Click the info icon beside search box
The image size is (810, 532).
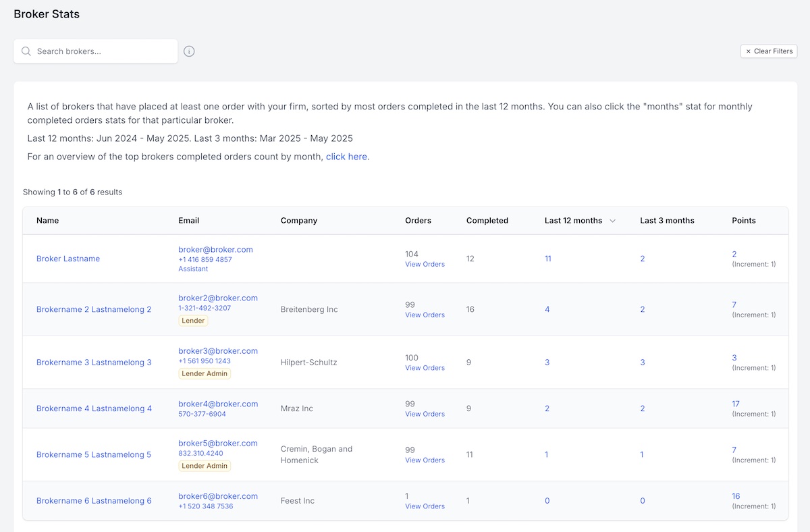pyautogui.click(x=189, y=51)
